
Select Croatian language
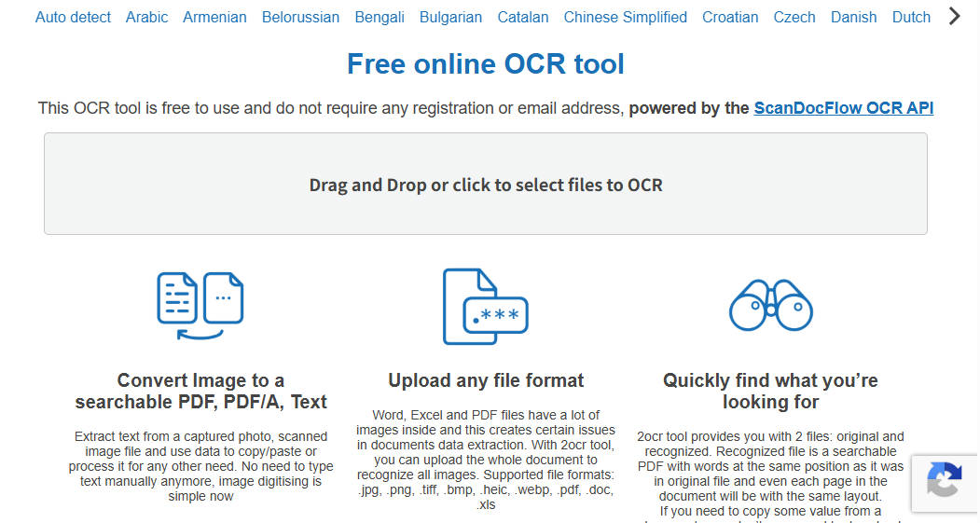tap(730, 17)
